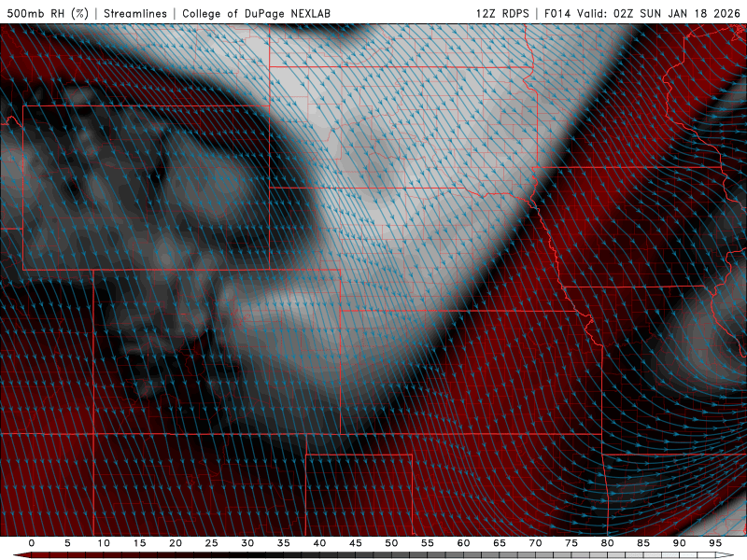Image resolution: width=747 pixels, height=560 pixels.
Task: Click the colorbar label '90'
Action: 680,543
